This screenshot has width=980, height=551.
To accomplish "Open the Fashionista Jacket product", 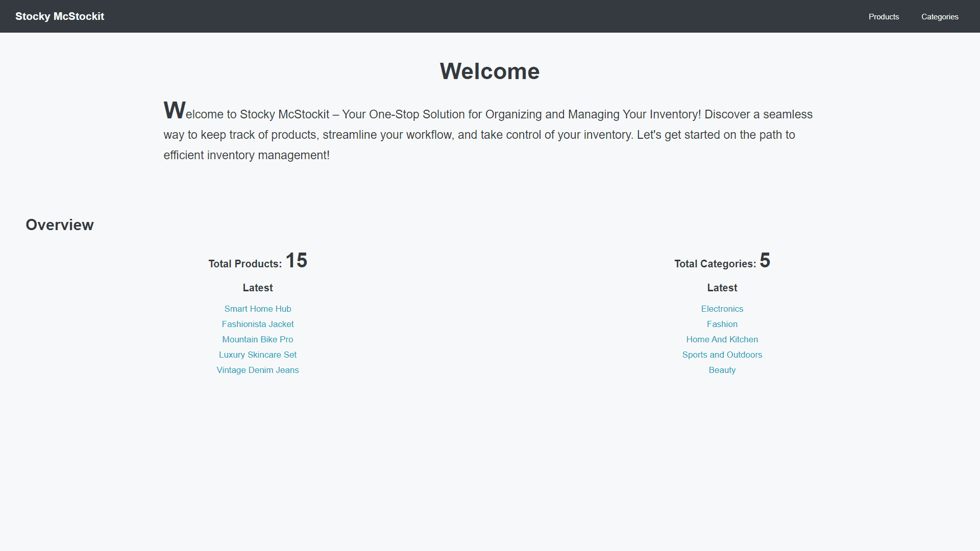I will pos(257,324).
